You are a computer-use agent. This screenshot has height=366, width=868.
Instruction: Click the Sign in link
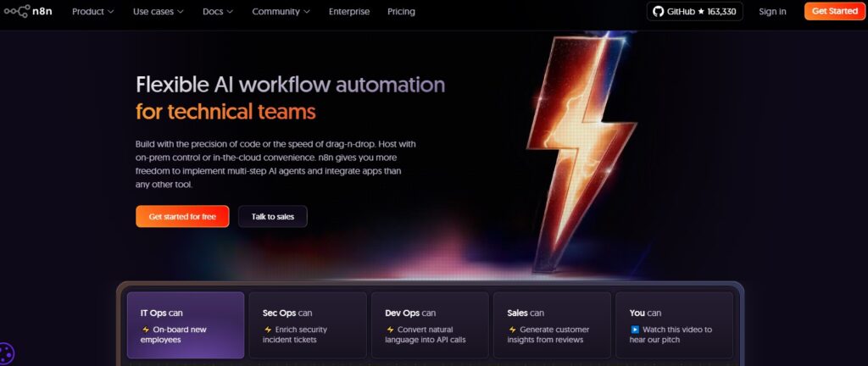772,12
